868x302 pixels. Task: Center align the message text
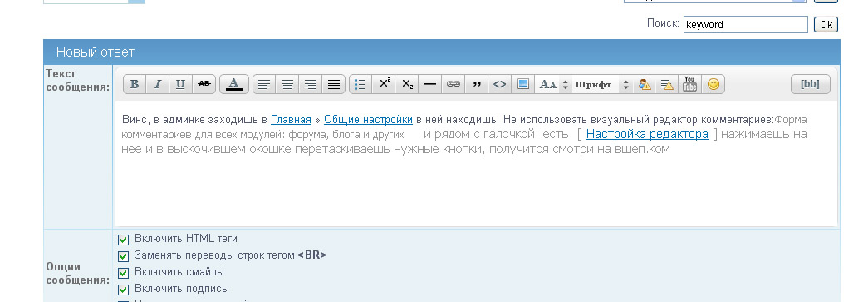287,84
